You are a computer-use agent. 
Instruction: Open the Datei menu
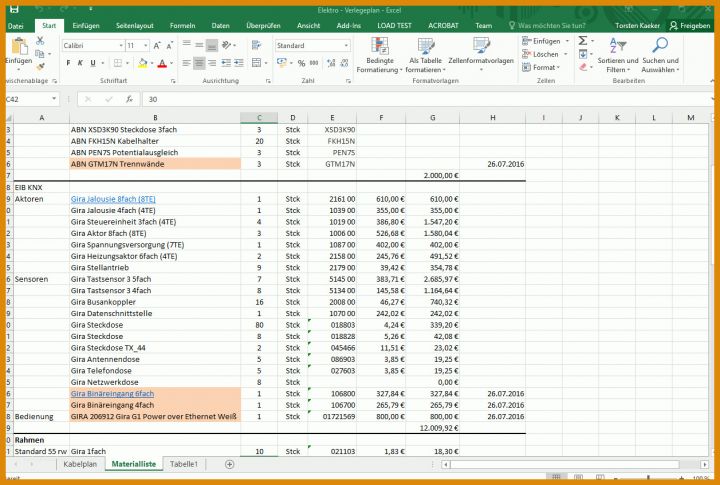[x=15, y=26]
